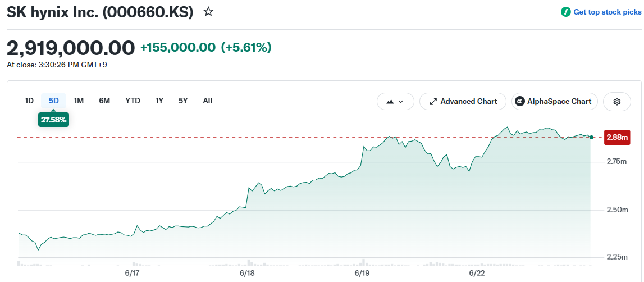Click the SK hynix Inc. title
This screenshot has height=282, width=644.
(100, 12)
